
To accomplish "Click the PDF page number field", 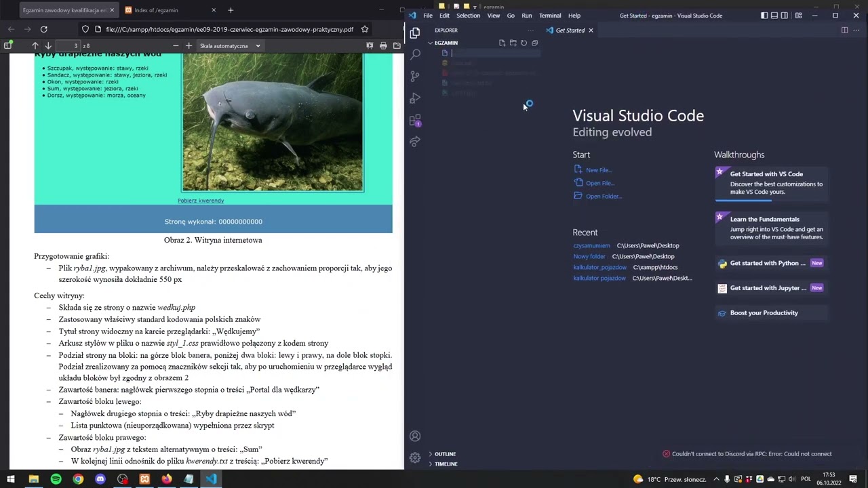I will (x=68, y=45).
